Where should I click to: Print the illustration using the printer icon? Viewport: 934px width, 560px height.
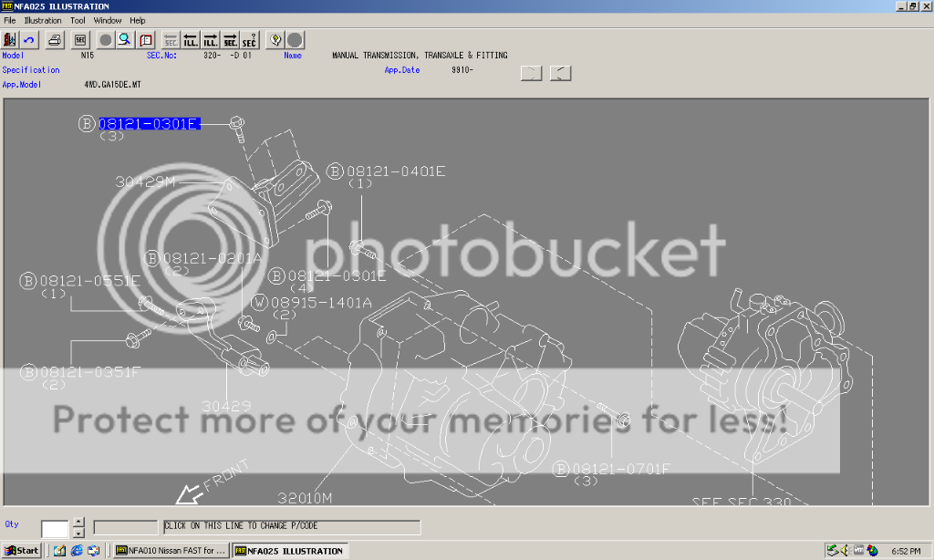pos(55,40)
